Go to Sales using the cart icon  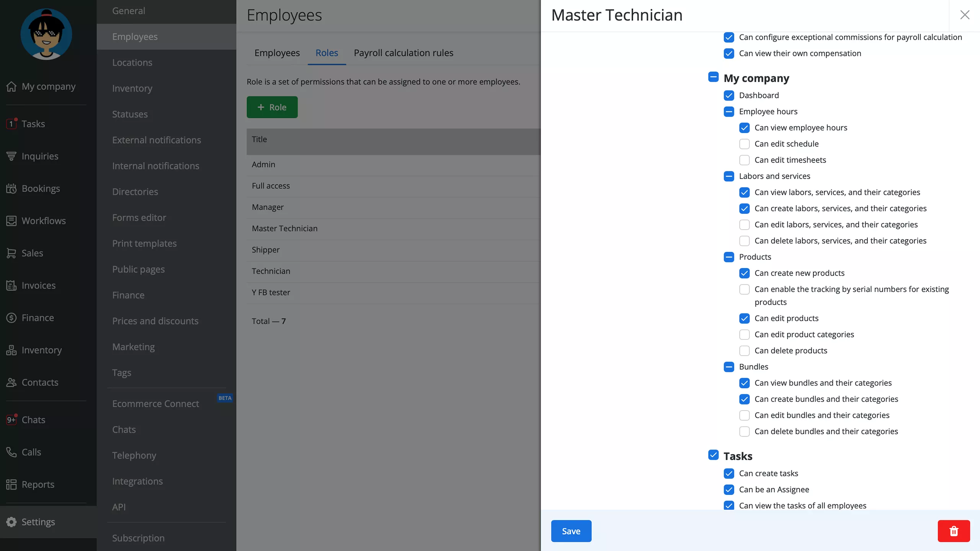(x=11, y=253)
